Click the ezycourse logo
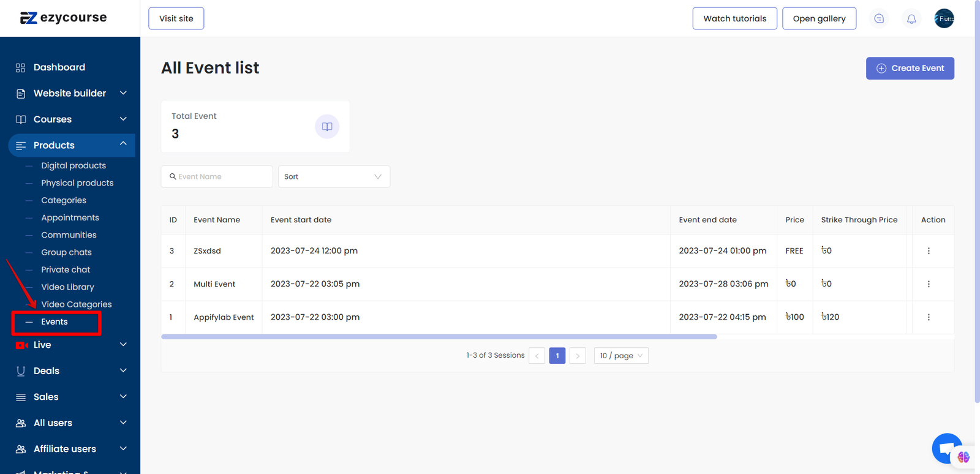Viewport: 980px width, 474px height. pos(64,18)
